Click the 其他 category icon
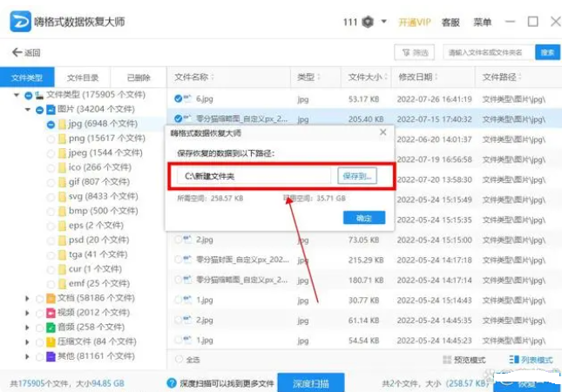This screenshot has height=392, width=562. point(51,356)
